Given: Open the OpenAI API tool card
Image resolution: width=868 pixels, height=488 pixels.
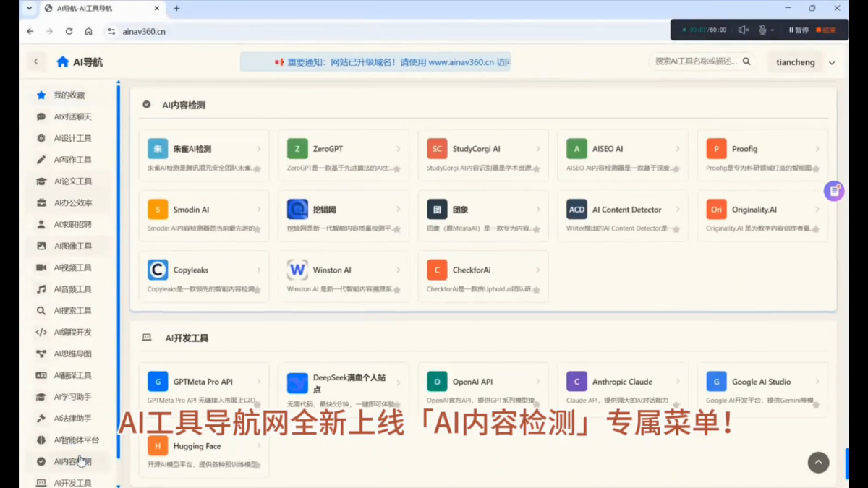Looking at the screenshot, I should [483, 390].
